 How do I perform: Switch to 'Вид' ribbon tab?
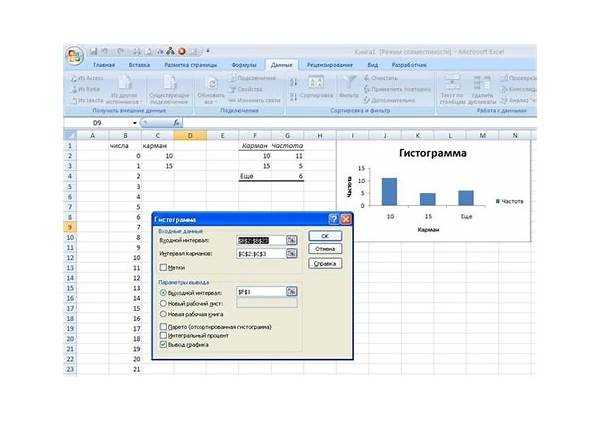(x=373, y=65)
